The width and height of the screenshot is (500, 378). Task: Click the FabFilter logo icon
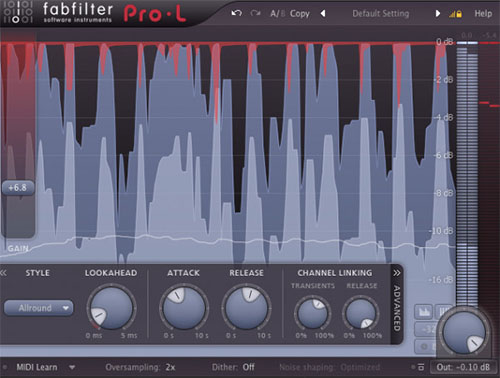pyautogui.click(x=17, y=12)
